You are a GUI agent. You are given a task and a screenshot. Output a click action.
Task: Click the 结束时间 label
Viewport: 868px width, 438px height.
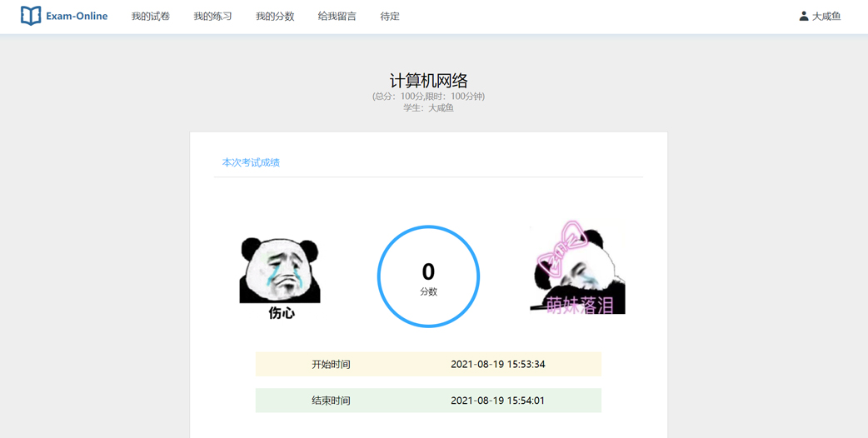pos(331,401)
